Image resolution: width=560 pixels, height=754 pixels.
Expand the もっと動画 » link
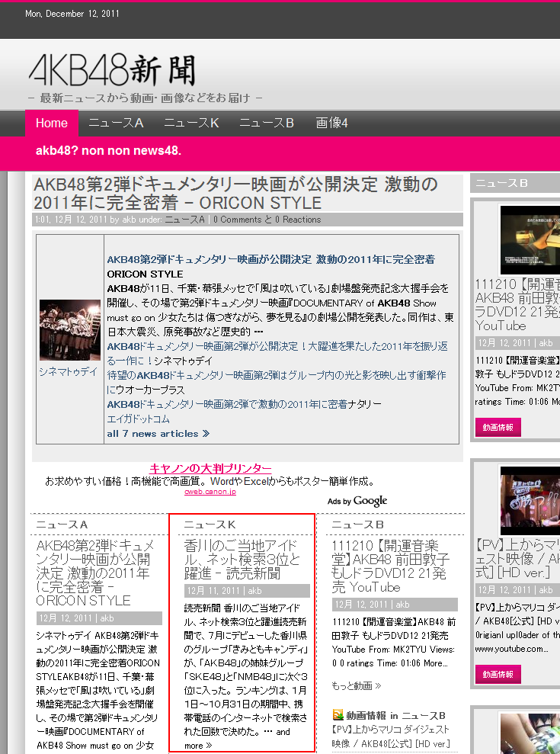(356, 685)
